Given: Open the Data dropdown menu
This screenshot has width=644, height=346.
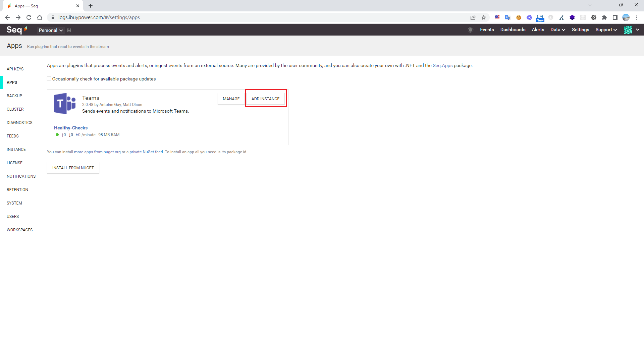Looking at the screenshot, I should click(x=557, y=30).
